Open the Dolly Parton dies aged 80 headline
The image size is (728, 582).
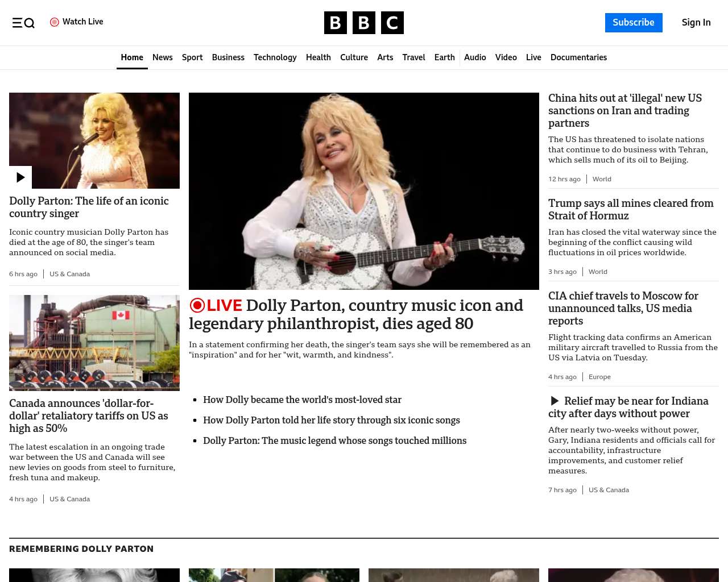click(x=356, y=314)
